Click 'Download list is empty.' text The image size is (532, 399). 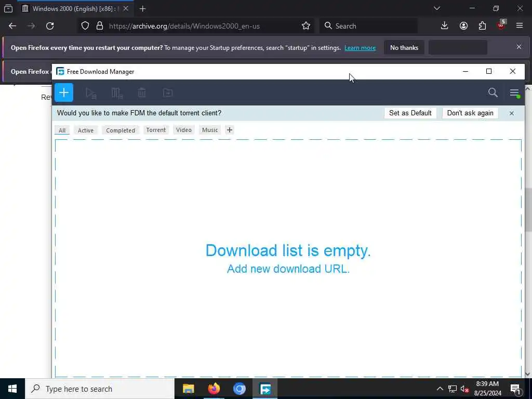point(288,250)
